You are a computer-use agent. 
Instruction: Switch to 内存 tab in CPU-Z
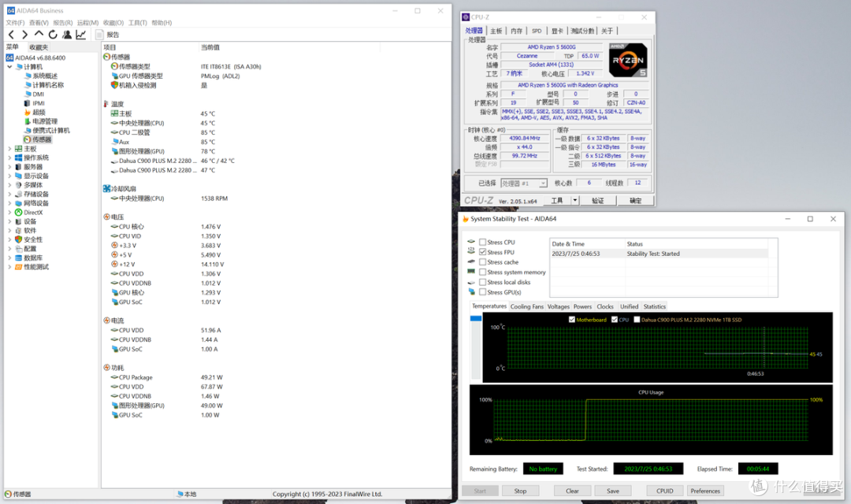tap(517, 31)
